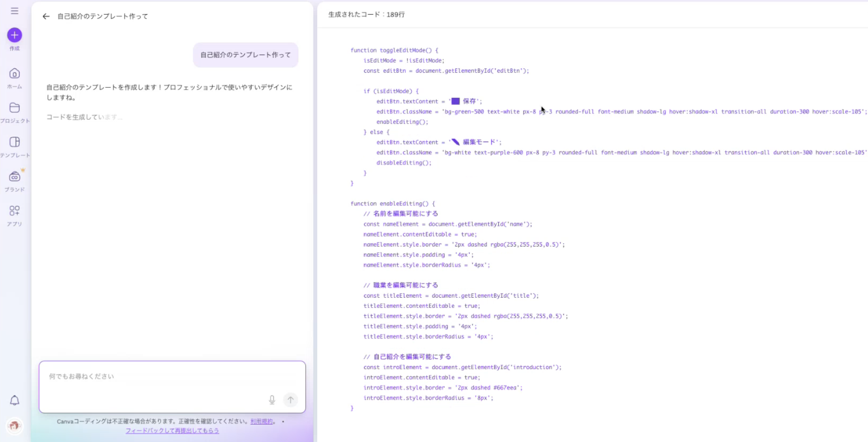Click 'function toggleEditMode() {' code line
The image size is (868, 442).
point(394,50)
